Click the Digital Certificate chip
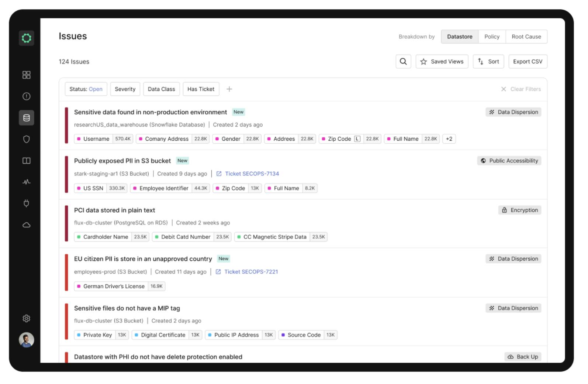The height and width of the screenshot is (384, 588). 167,335
